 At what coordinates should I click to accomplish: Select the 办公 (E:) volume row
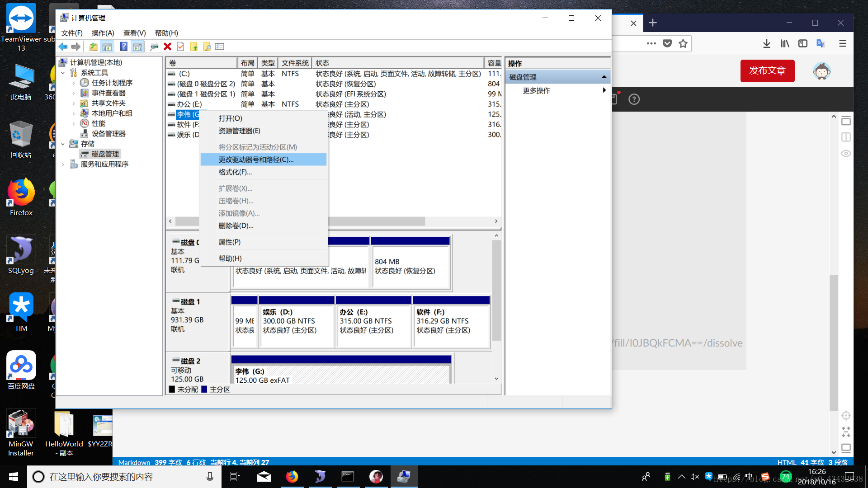[x=335, y=104]
